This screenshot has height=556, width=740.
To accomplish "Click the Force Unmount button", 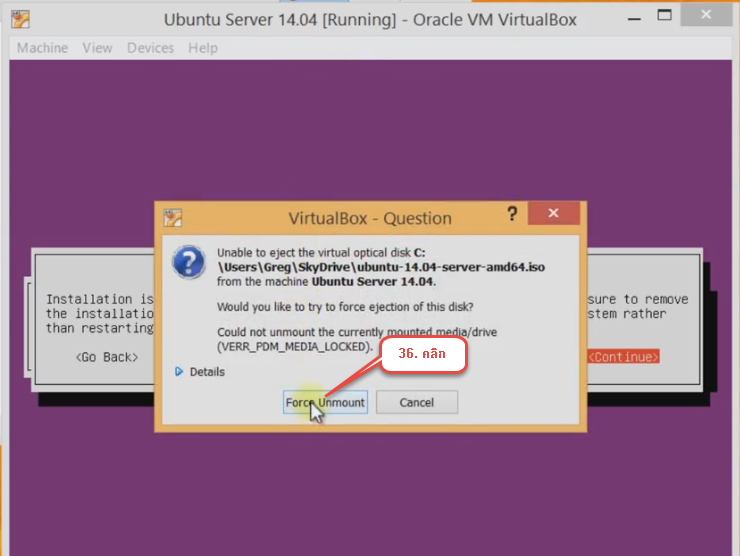I will pyautogui.click(x=325, y=402).
